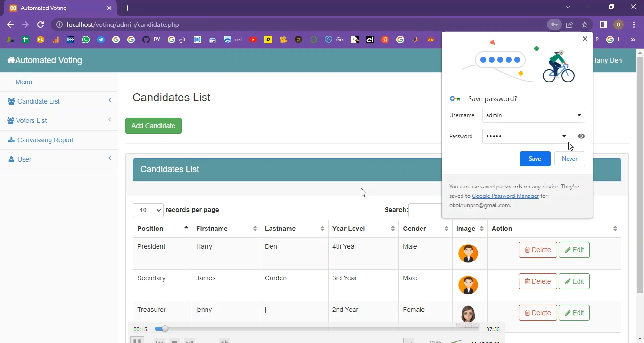Bookmark this page with the star icon
Image resolution: width=644 pixels, height=343 pixels.
point(585,24)
